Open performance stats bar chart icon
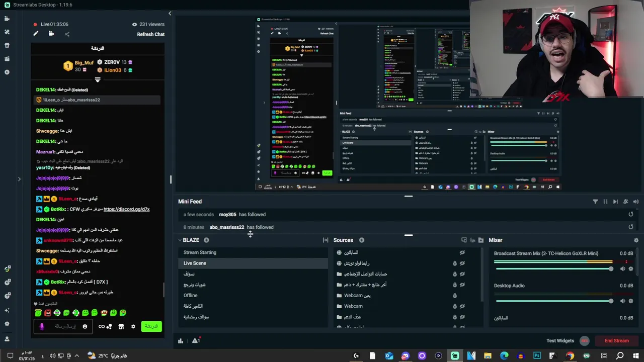The height and width of the screenshot is (362, 644). point(180,341)
